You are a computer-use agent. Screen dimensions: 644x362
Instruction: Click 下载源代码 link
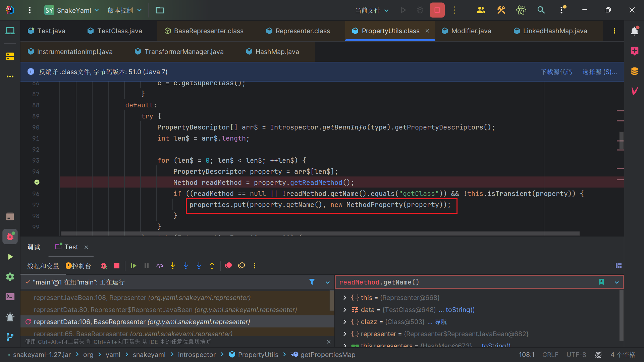[556, 72]
